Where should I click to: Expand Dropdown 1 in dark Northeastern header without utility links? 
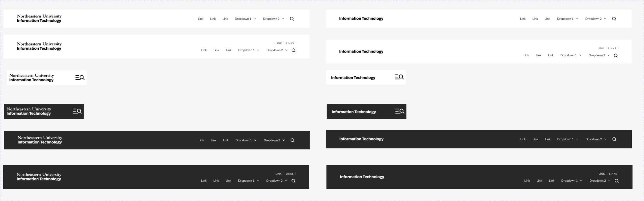[246, 140]
